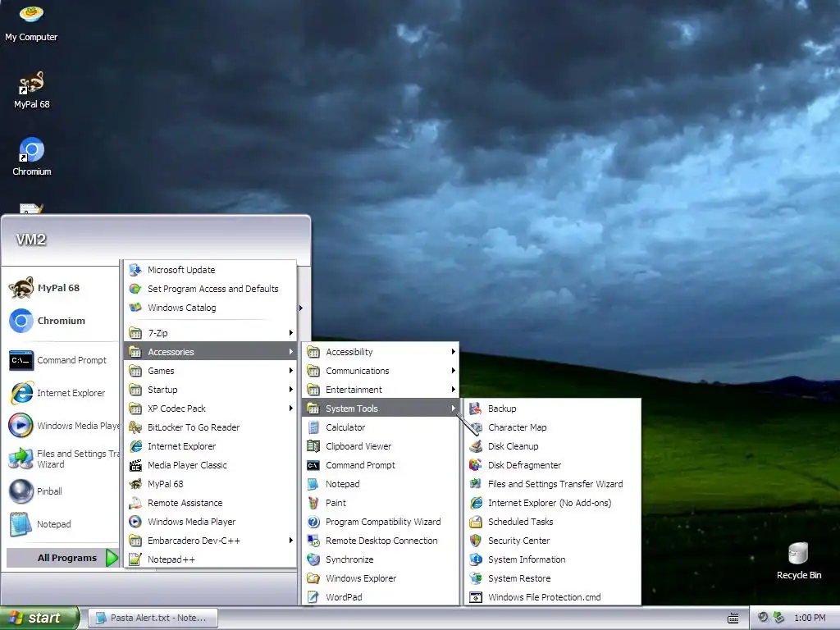Open Command Prompt in Start menu left pane
Image resolution: width=840 pixels, height=630 pixels.
(62, 360)
